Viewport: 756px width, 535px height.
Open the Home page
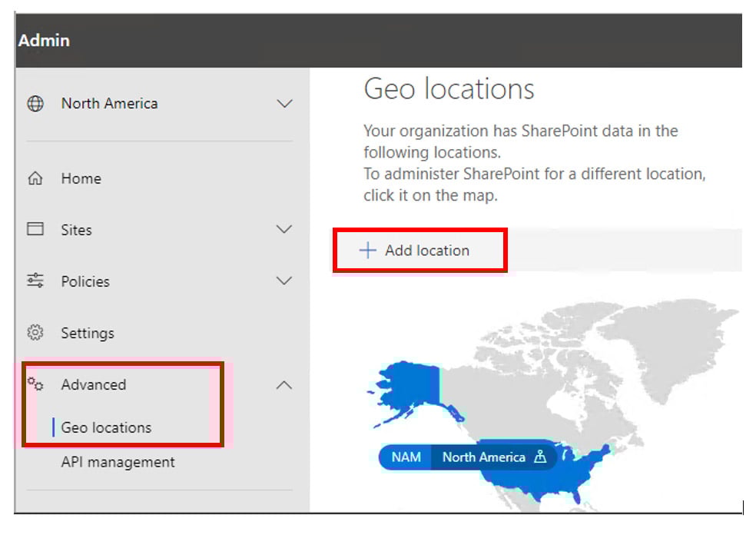[81, 178]
